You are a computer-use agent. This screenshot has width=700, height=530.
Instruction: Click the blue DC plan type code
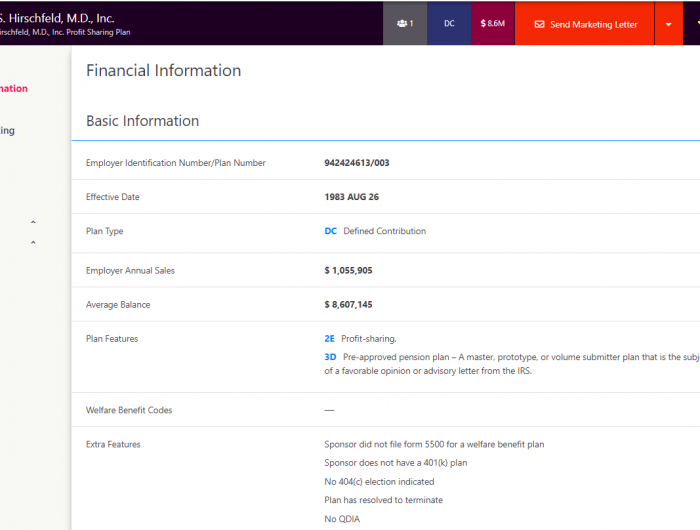coord(330,231)
